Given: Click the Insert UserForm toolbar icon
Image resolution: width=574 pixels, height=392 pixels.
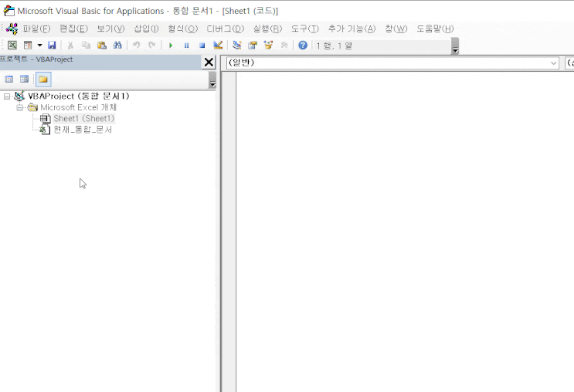Looking at the screenshot, I should (28, 46).
